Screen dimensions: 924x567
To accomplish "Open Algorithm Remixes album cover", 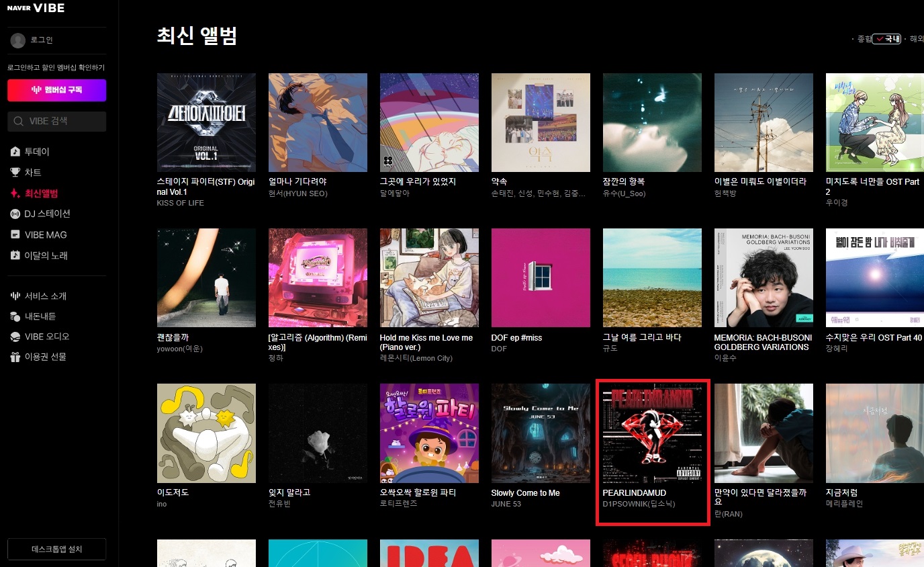I will (x=318, y=277).
